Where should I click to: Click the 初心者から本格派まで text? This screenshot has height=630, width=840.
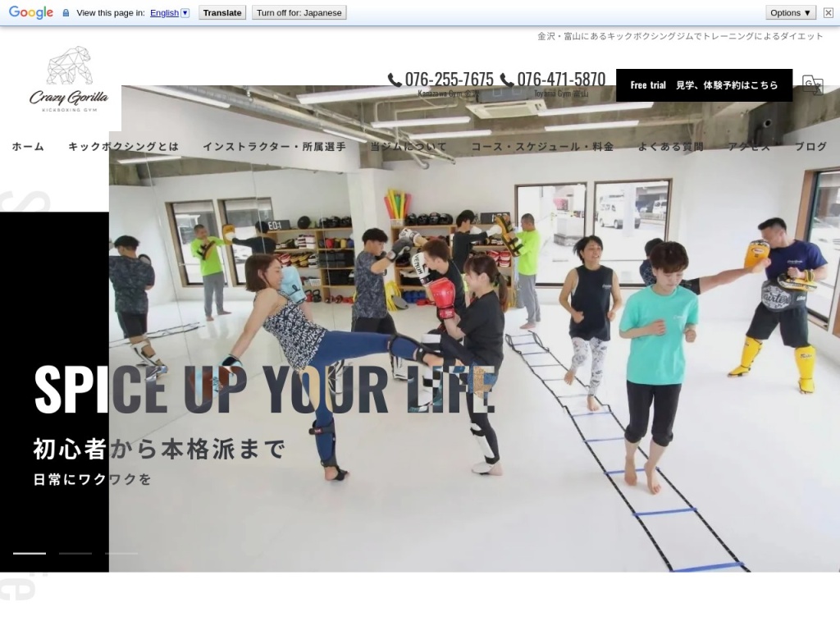point(159,449)
